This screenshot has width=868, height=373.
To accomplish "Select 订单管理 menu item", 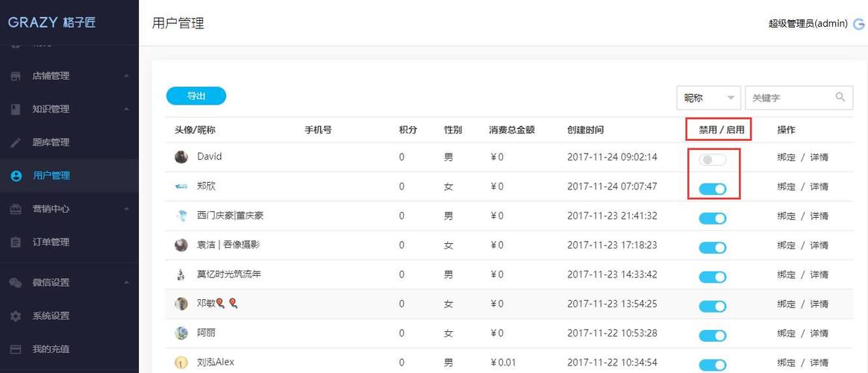I will tap(51, 242).
